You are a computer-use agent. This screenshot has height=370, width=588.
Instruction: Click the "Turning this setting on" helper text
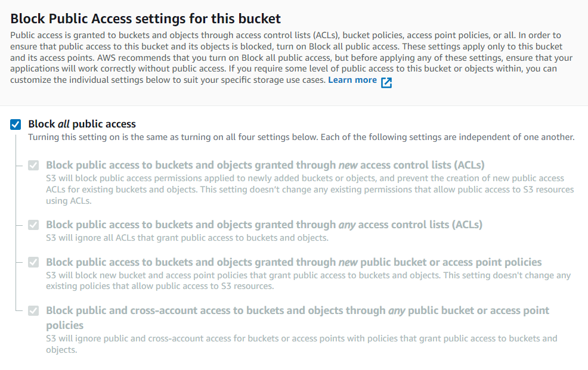301,138
